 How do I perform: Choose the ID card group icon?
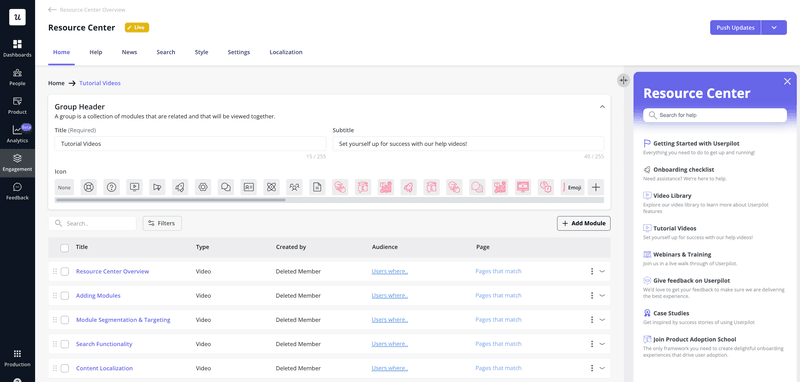pos(249,187)
